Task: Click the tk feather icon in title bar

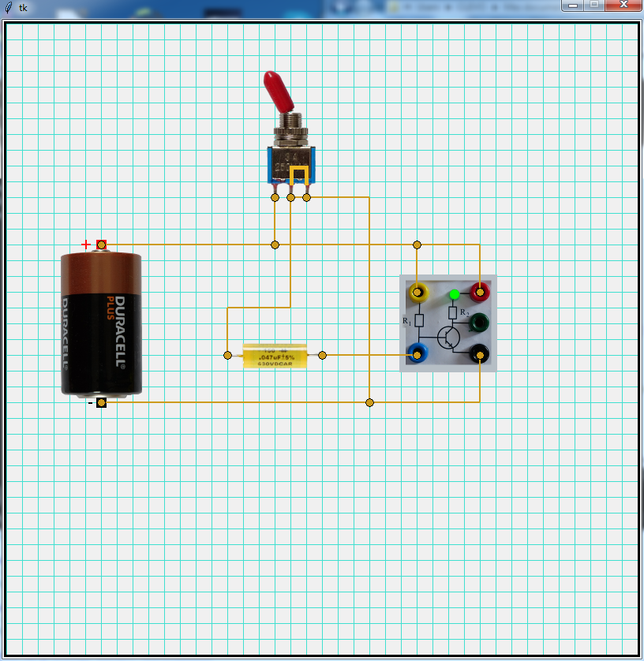Action: [x=9, y=7]
